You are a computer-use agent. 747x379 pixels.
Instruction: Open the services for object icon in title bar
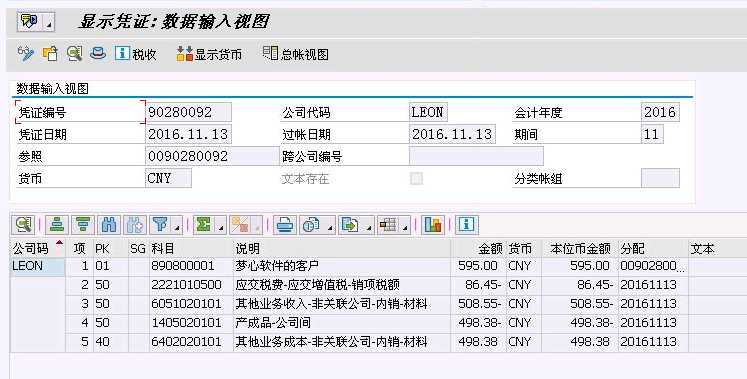[x=30, y=22]
